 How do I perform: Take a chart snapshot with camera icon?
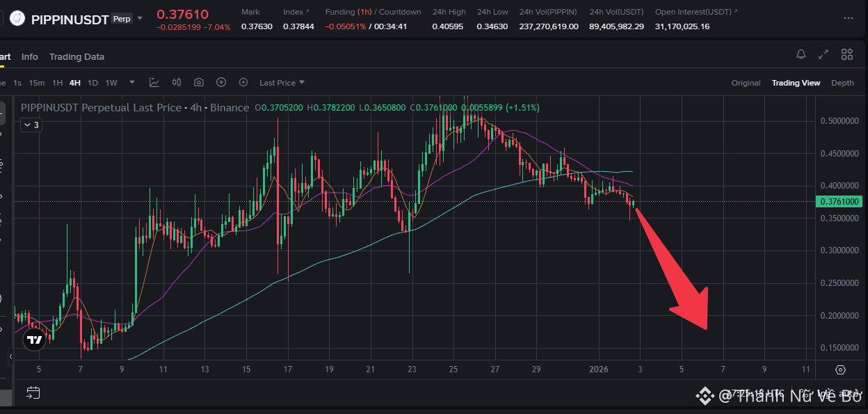199,82
